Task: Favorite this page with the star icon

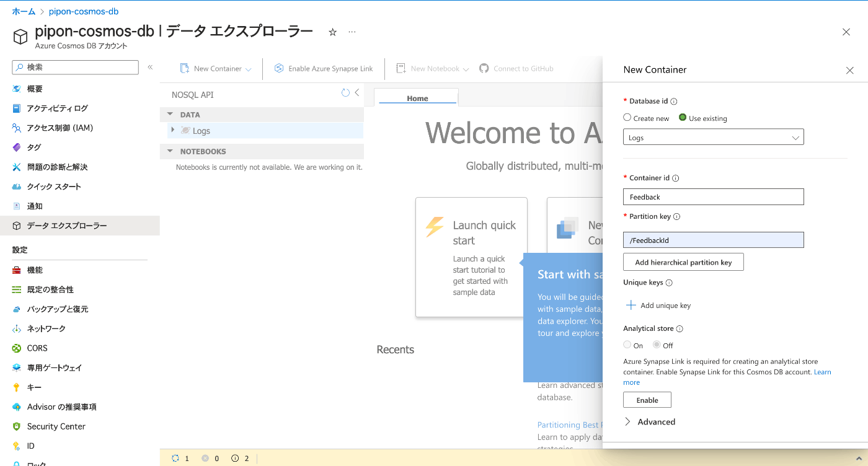Action: click(332, 32)
